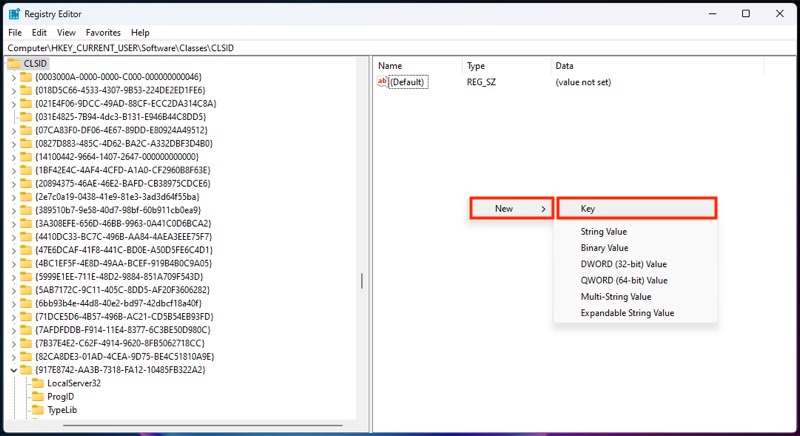Collapse the {917E8742-AA3B-7318-FA12-10485FB322A2} key

pyautogui.click(x=14, y=370)
